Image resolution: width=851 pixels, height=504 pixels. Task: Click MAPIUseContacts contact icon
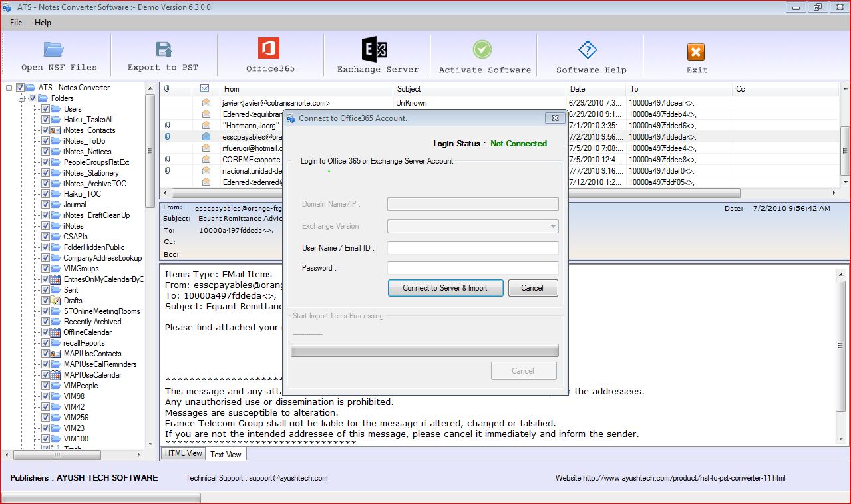(x=56, y=354)
